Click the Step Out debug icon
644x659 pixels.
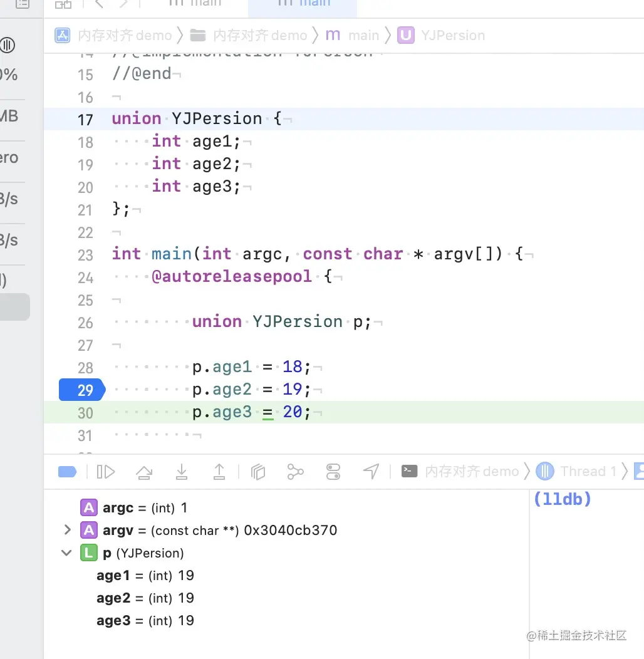[x=219, y=472]
